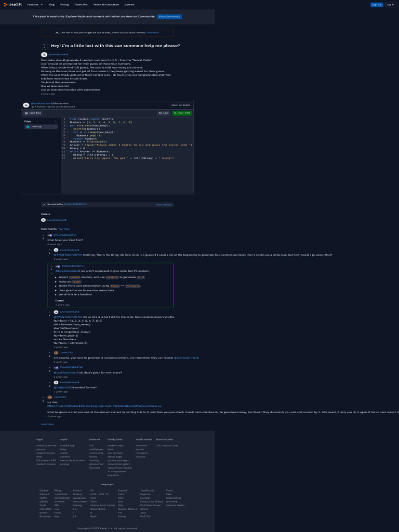Run the Mastermind repl

(x=182, y=113)
